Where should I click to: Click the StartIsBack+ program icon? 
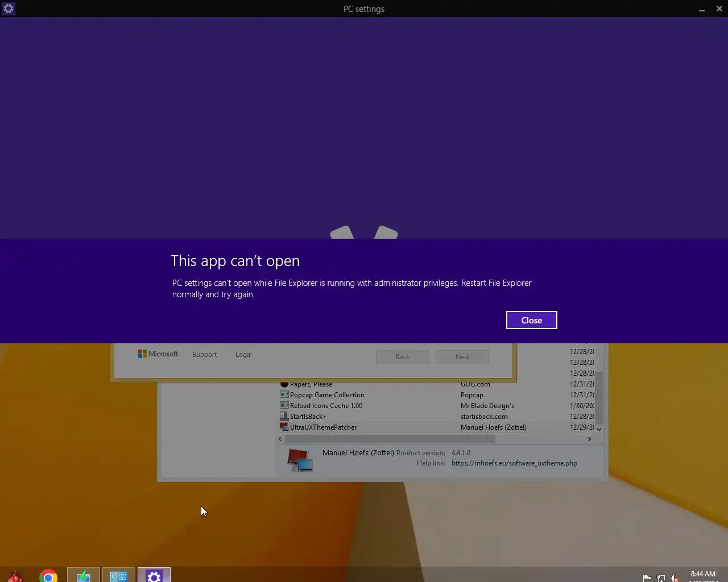click(284, 416)
